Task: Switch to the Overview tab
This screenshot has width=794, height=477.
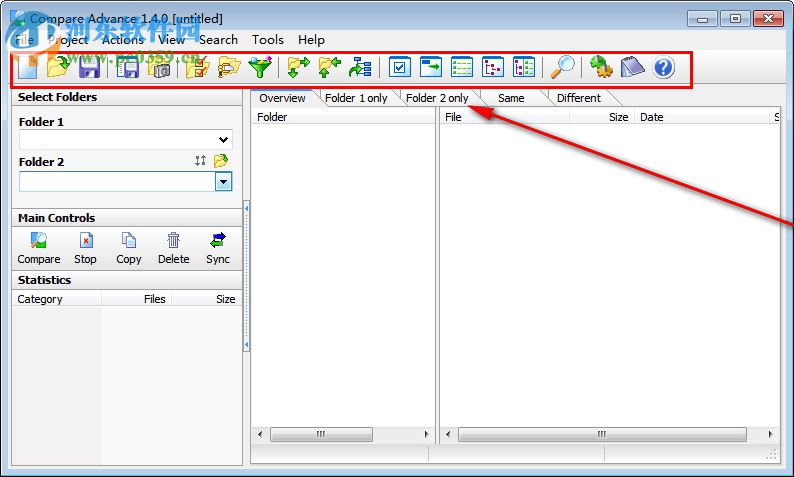Action: point(283,98)
